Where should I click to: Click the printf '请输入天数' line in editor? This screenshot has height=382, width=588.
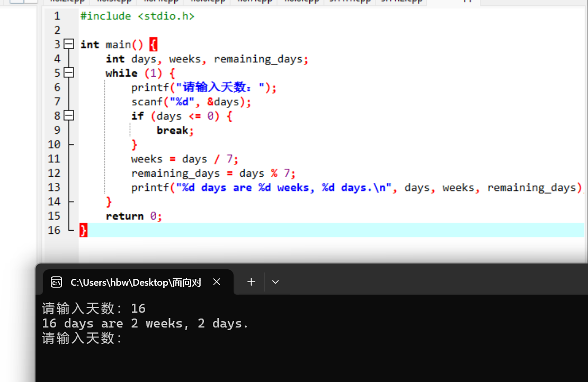[203, 88]
